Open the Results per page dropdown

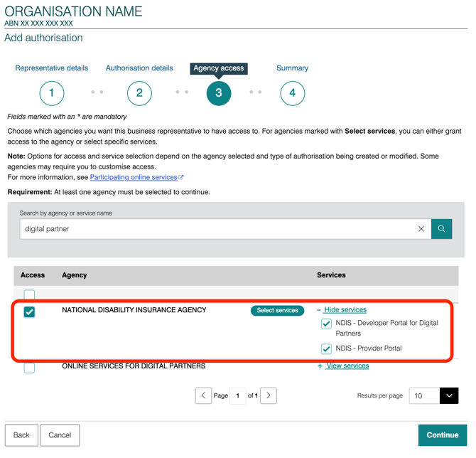pyautogui.click(x=433, y=395)
